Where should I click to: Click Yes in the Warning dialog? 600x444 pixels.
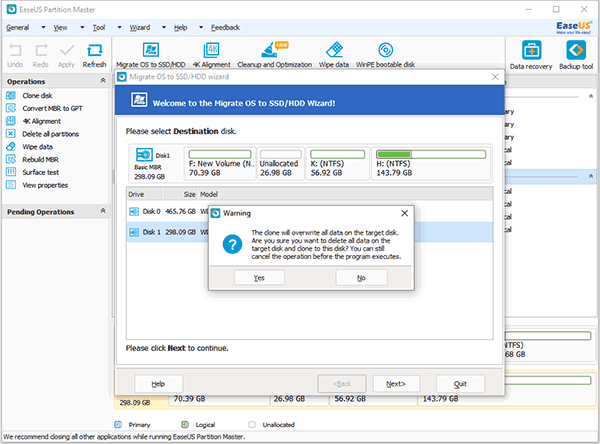(x=259, y=277)
